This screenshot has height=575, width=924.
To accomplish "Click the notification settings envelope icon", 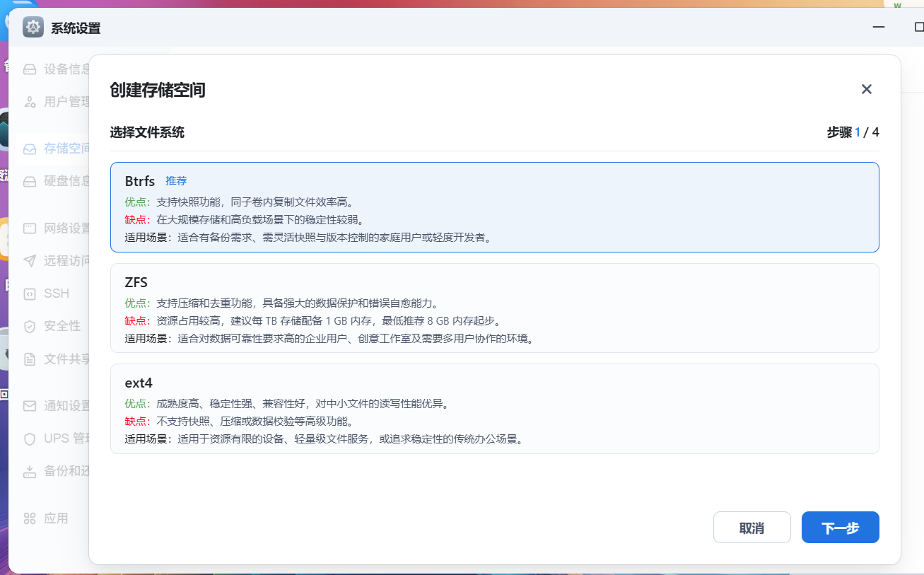I will [x=30, y=406].
